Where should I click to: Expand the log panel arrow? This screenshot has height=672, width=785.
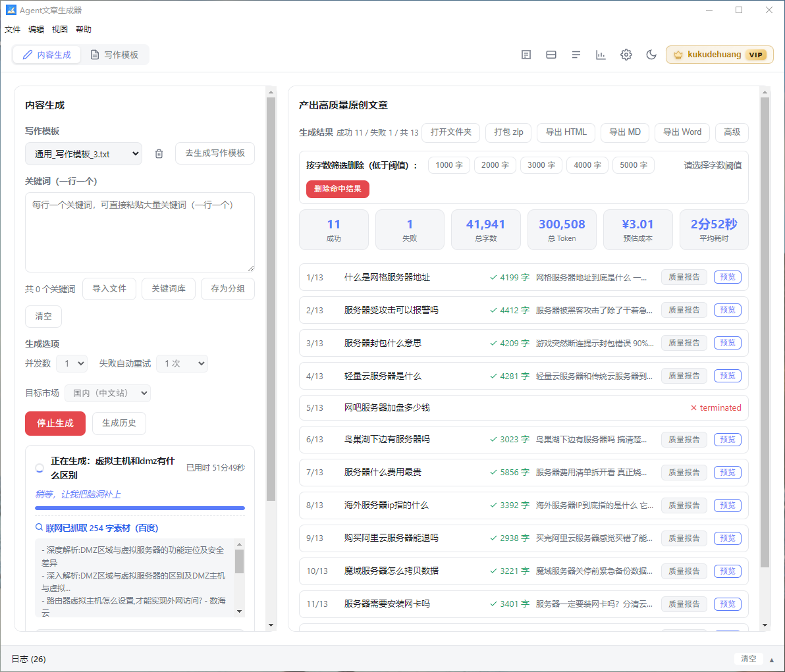click(771, 659)
